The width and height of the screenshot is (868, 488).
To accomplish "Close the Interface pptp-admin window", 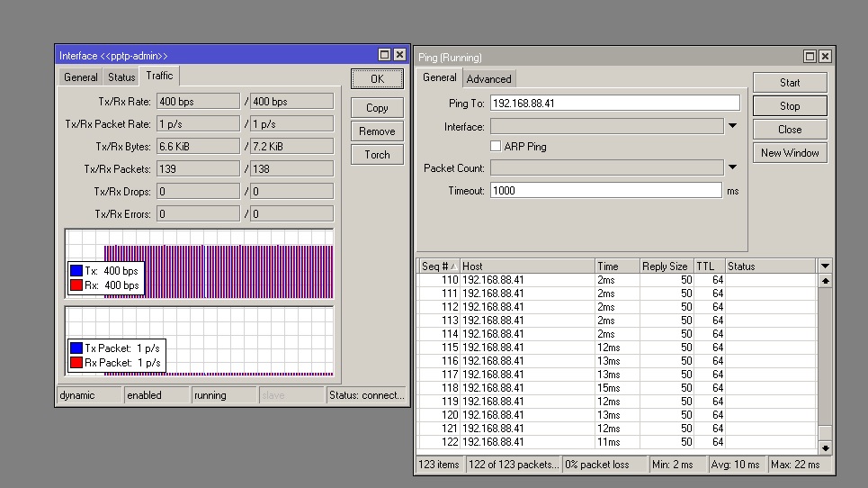I will [399, 55].
